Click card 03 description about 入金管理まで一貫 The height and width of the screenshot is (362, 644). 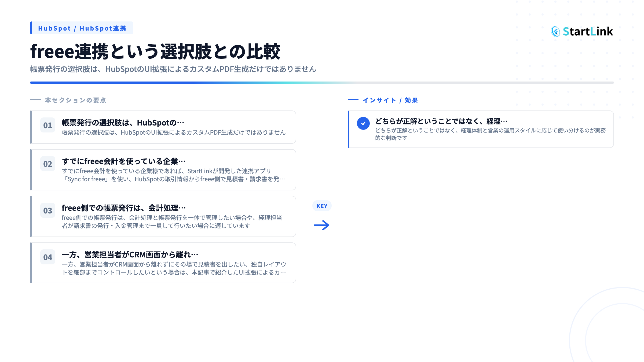click(x=172, y=222)
